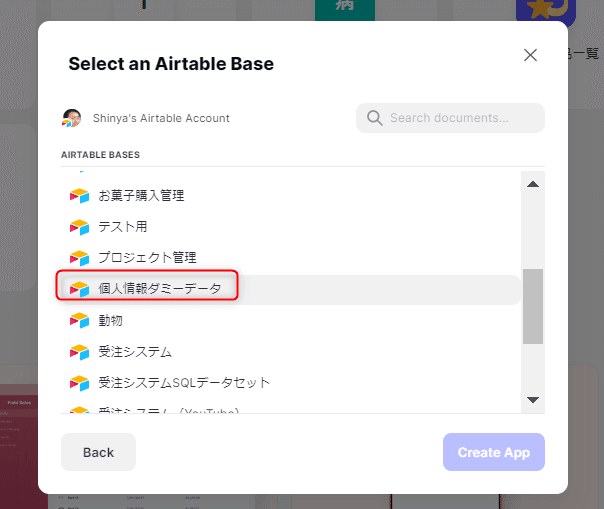Click the scrollbar down arrow

[x=533, y=400]
